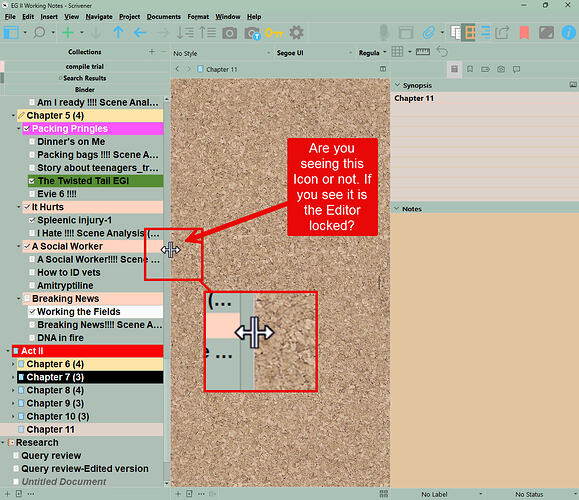Click into the Notes text area

pos(484,350)
